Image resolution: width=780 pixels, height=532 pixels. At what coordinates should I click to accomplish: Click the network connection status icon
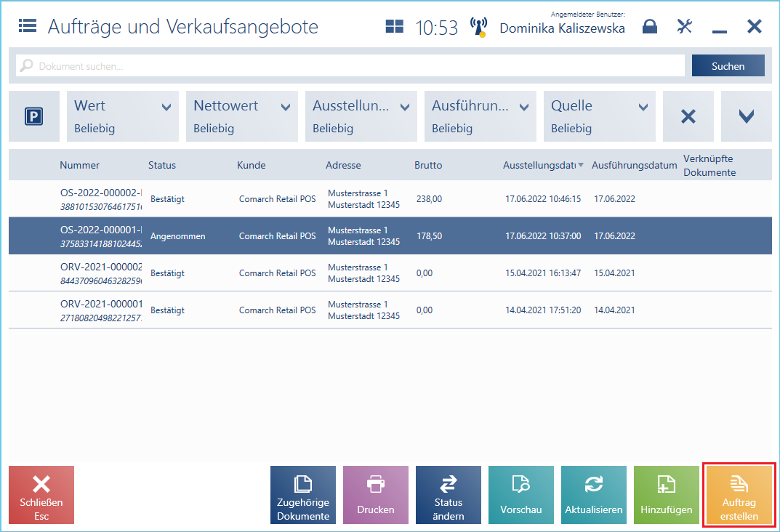point(478,27)
